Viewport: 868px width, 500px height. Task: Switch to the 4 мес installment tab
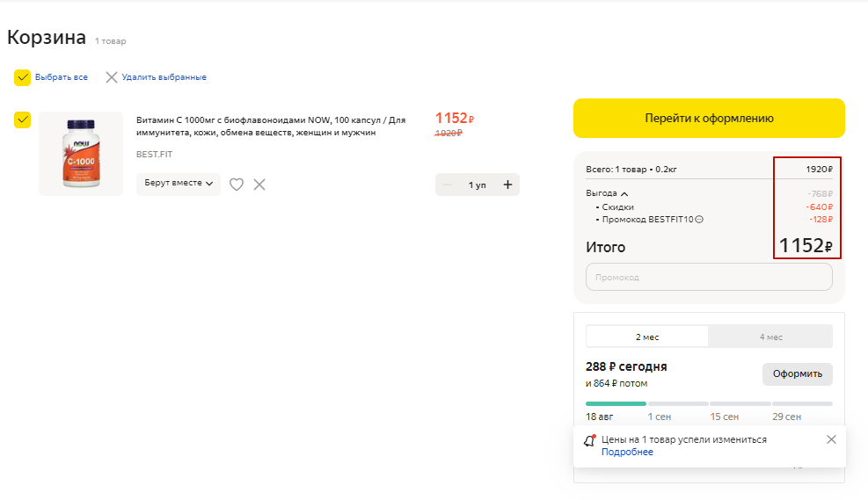tap(770, 337)
